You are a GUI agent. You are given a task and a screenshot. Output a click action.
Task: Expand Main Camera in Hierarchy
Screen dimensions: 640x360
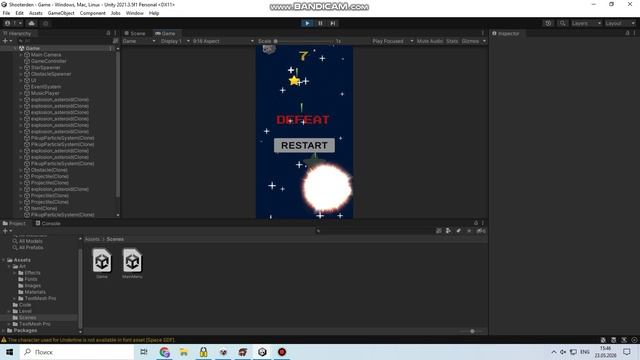coord(21,55)
